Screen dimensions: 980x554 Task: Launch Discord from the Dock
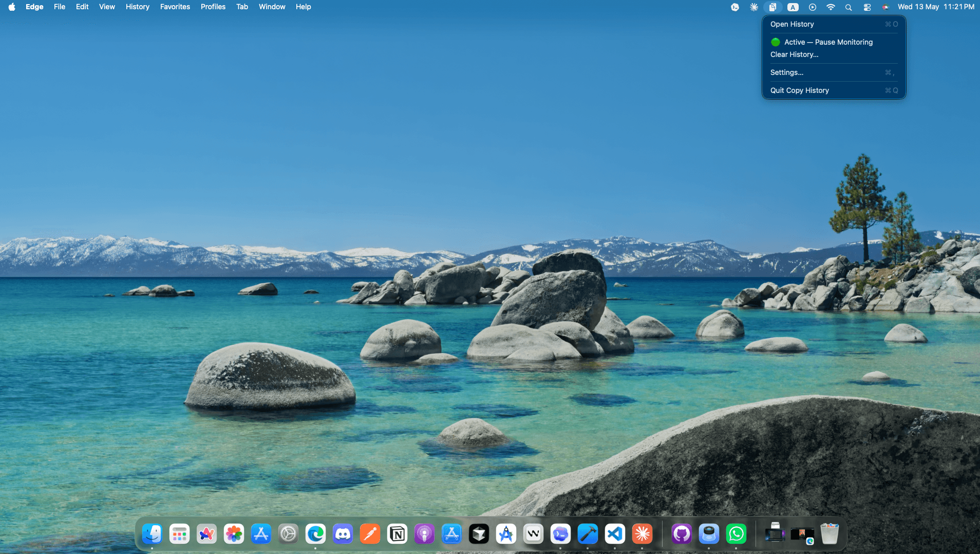click(343, 534)
